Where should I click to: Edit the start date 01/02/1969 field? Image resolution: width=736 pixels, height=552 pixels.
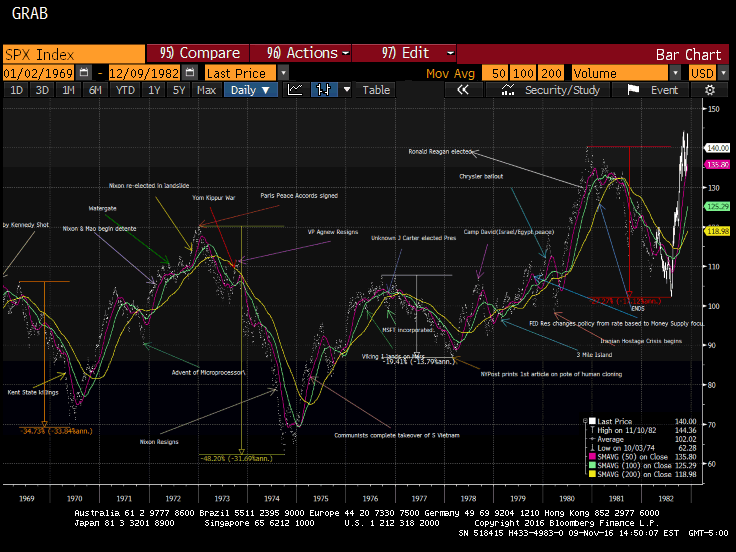(38, 73)
